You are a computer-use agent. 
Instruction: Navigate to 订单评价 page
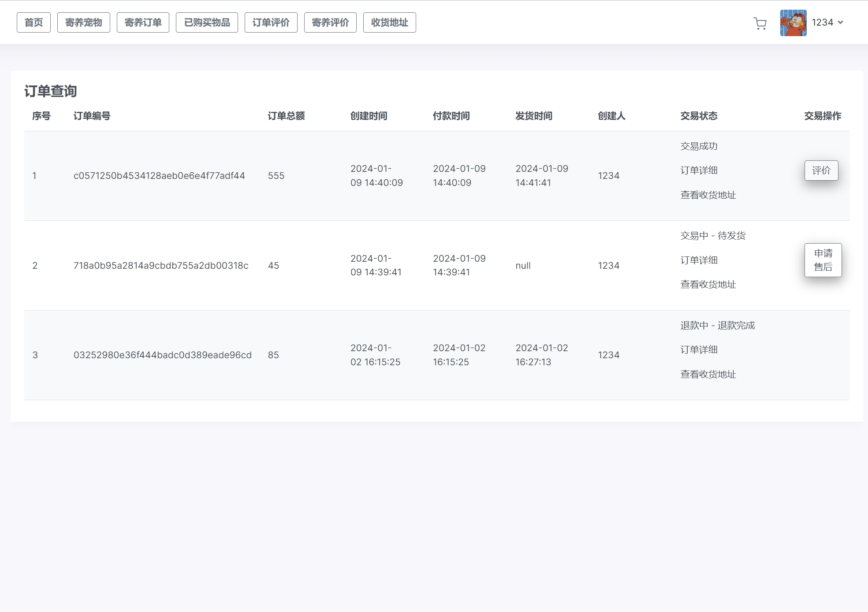coord(271,22)
